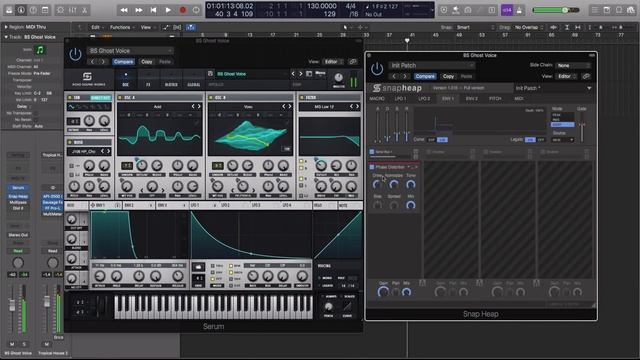Click the Serum logo in the plugin header
The image size is (640, 360).
click(87, 79)
